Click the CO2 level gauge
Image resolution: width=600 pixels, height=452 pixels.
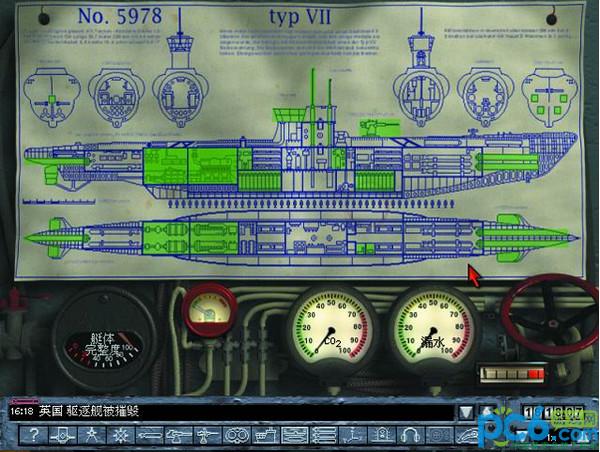[x=331, y=331]
